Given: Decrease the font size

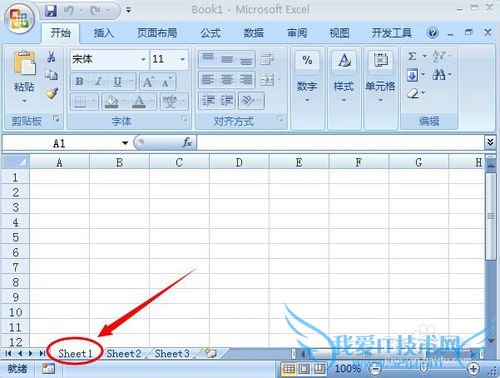Looking at the screenshot, I should coord(166,82).
